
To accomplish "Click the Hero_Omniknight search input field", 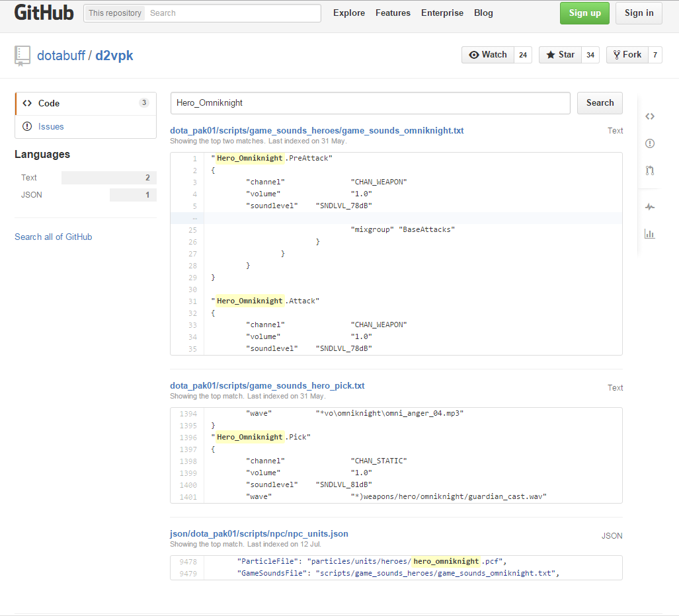I will coord(370,103).
